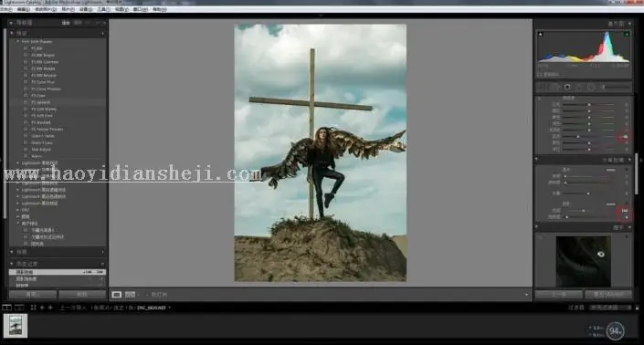The image size is (644, 345).
Task: Add new preset with plus icon
Action: click(102, 33)
